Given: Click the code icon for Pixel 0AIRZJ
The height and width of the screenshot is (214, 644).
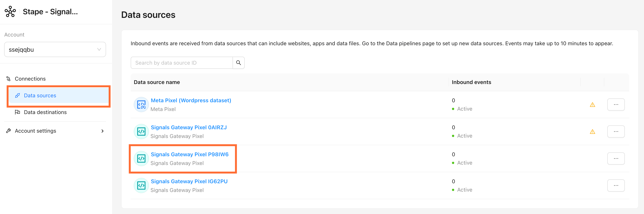Looking at the screenshot, I should tap(141, 132).
